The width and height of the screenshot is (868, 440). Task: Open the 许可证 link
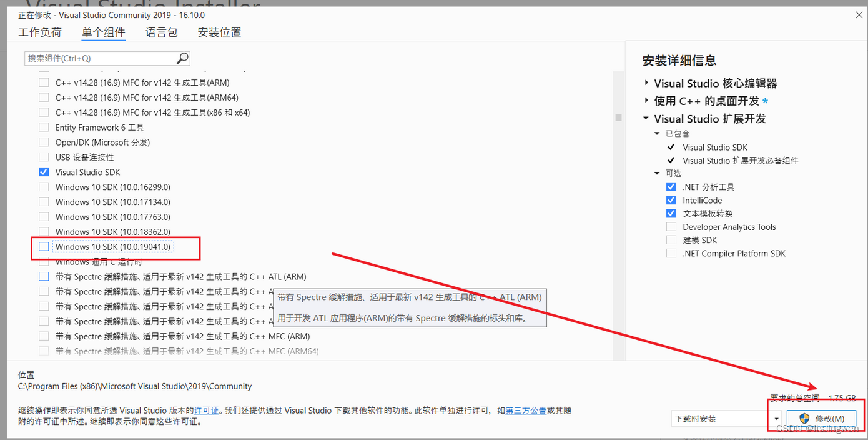pos(207,411)
